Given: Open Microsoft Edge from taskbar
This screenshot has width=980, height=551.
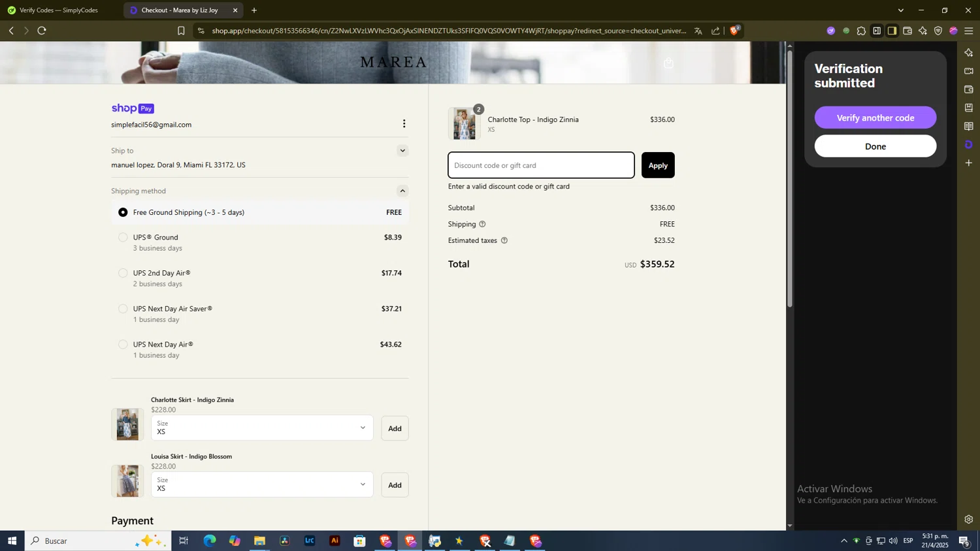Looking at the screenshot, I should [x=209, y=541].
